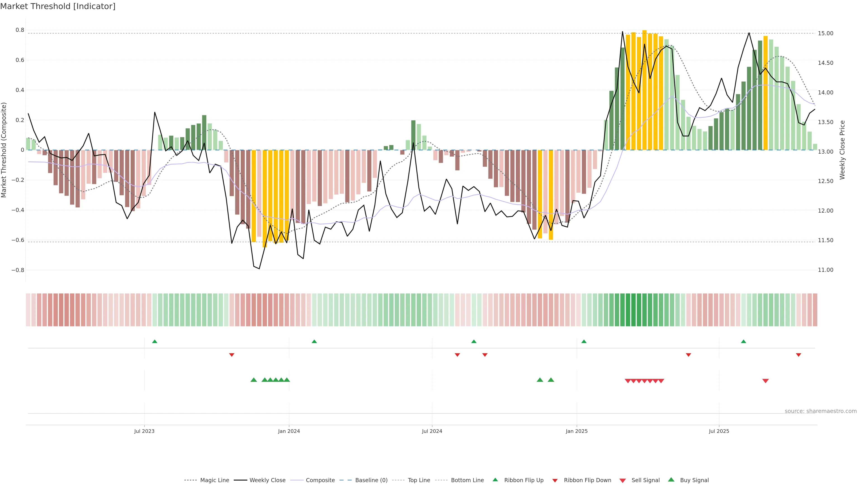Click the Jan 2025 x-axis label
Screen dimensions: 868x488
577,431
